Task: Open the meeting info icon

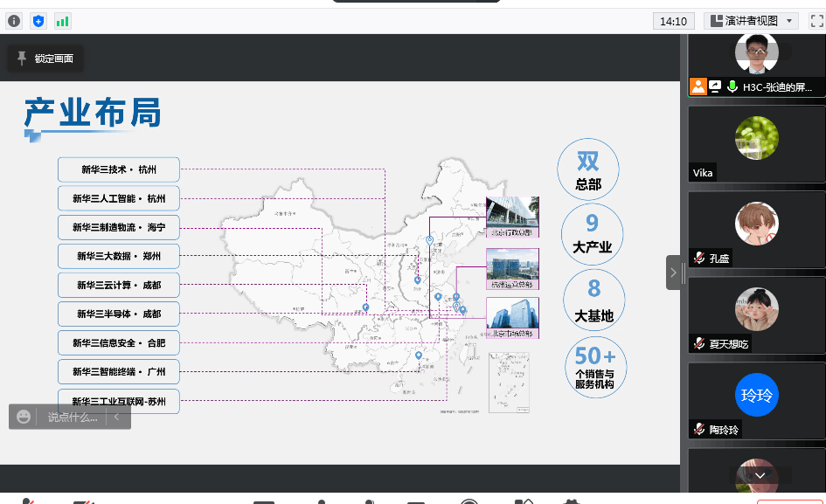Action: (x=14, y=20)
